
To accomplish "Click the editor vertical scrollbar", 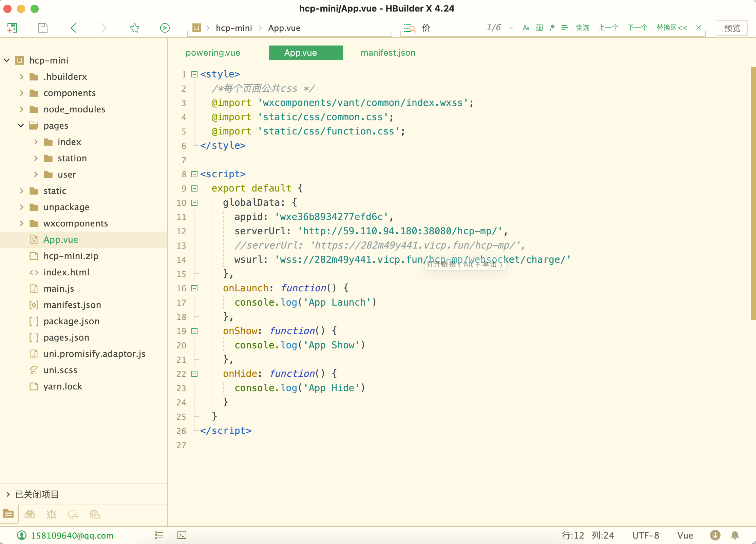I will (x=753, y=194).
